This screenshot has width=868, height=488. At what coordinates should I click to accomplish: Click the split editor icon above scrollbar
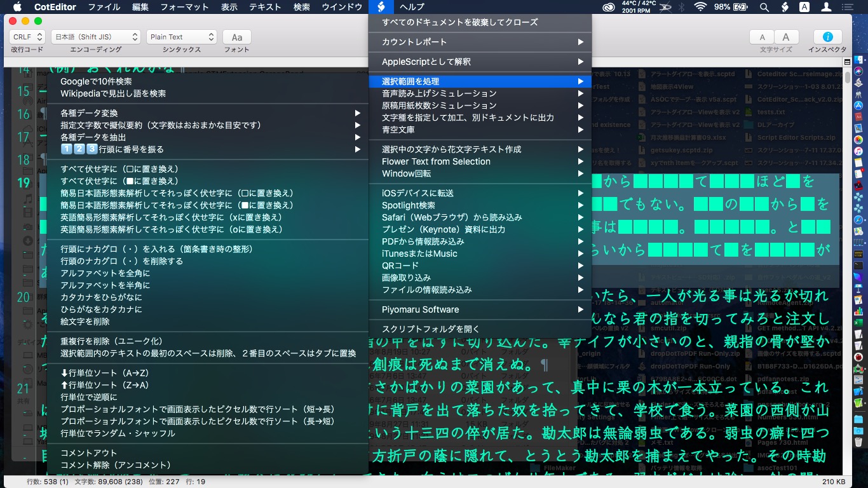pos(847,62)
